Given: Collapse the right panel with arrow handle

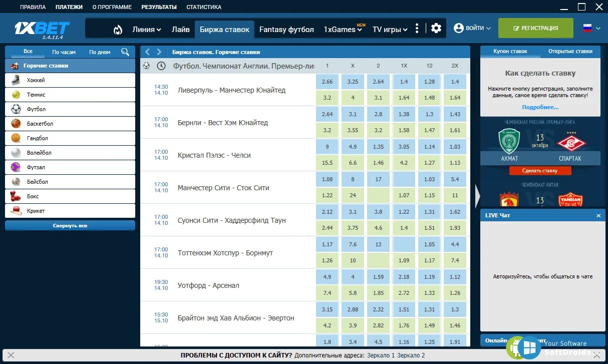Looking at the screenshot, I should tap(477, 196).
